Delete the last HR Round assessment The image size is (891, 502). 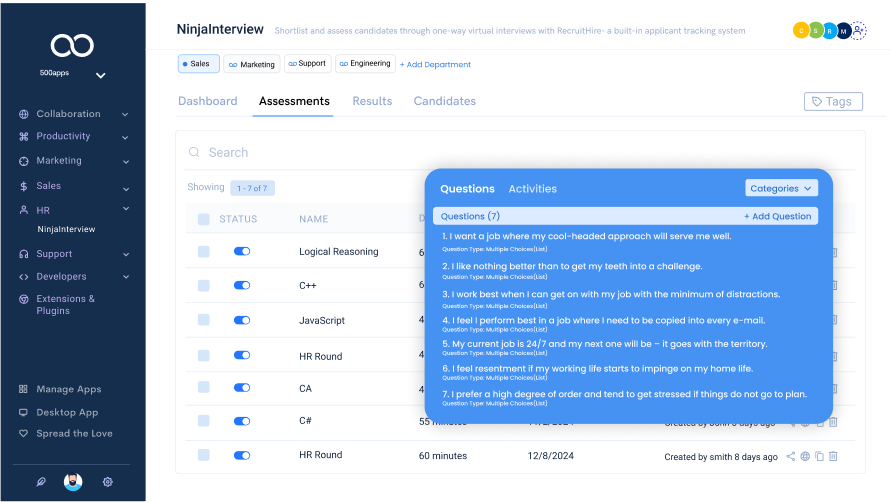tap(833, 456)
